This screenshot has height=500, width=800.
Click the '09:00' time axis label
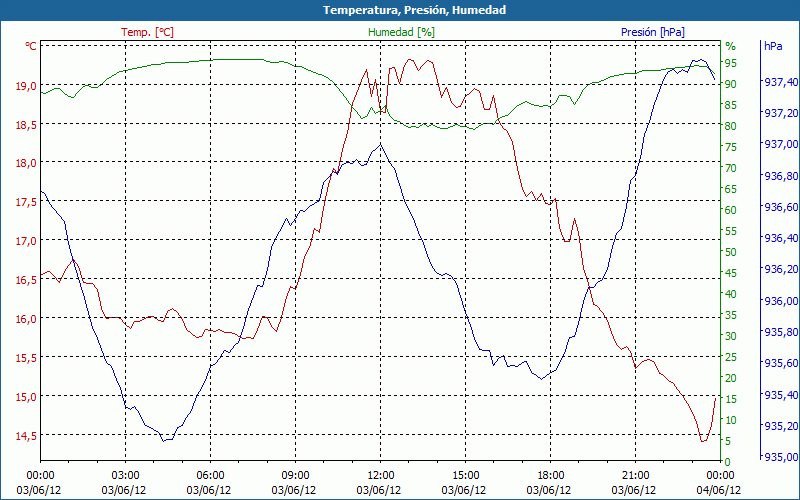click(x=295, y=476)
